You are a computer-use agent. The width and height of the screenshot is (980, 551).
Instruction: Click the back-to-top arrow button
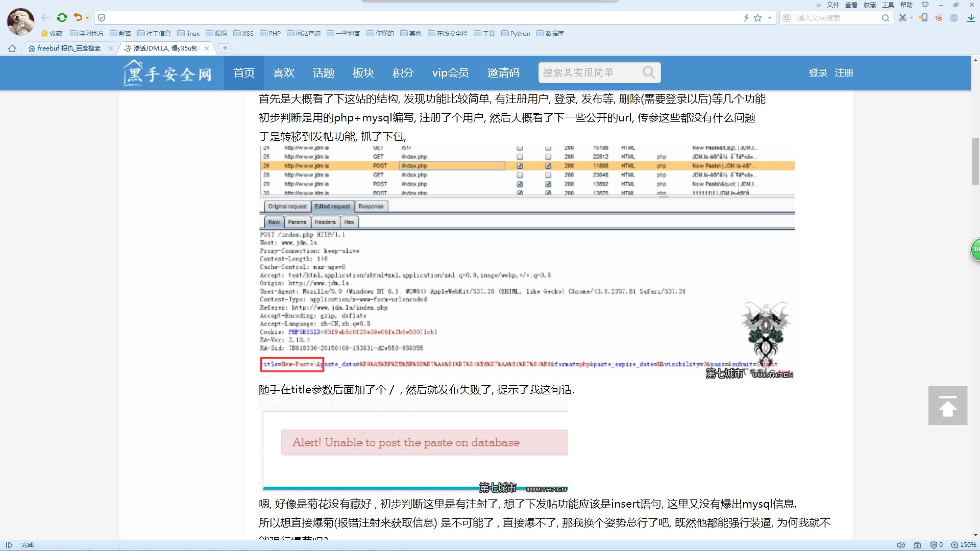pos(948,406)
